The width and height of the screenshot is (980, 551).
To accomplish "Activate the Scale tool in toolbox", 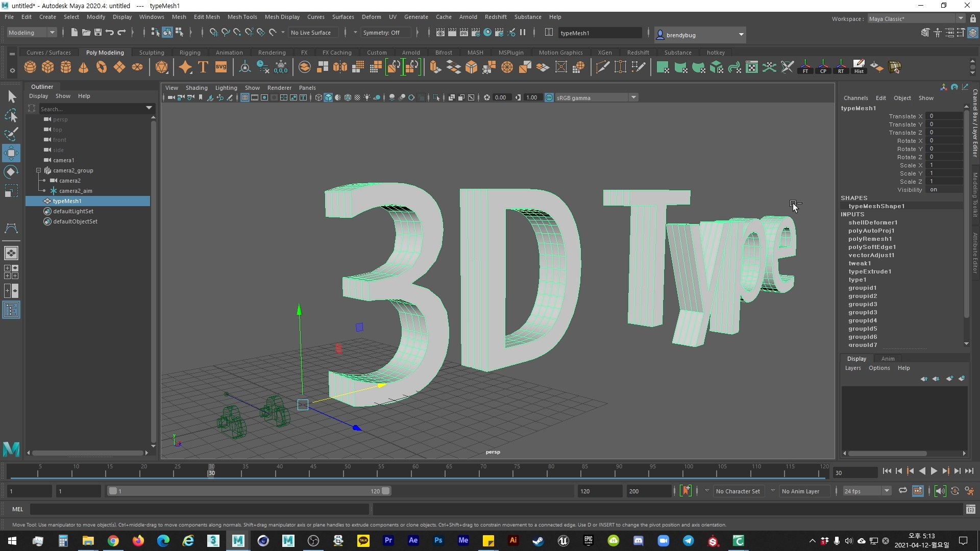I will [x=11, y=191].
